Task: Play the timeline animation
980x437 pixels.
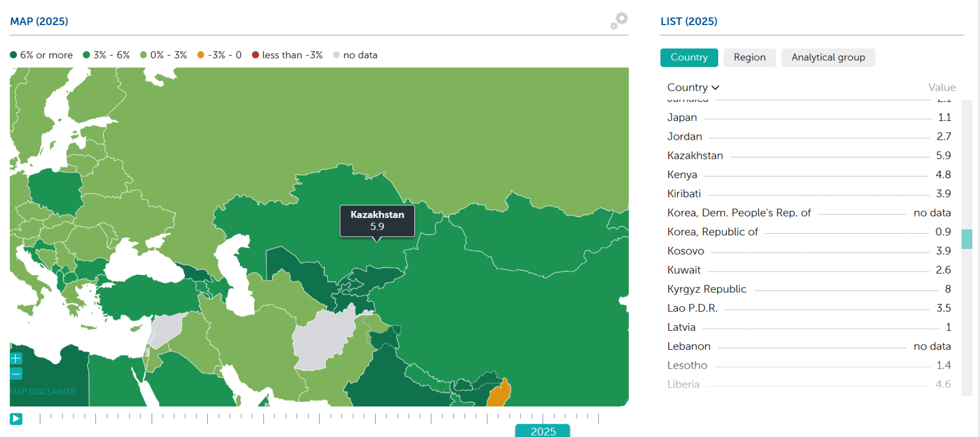Action: [x=16, y=419]
